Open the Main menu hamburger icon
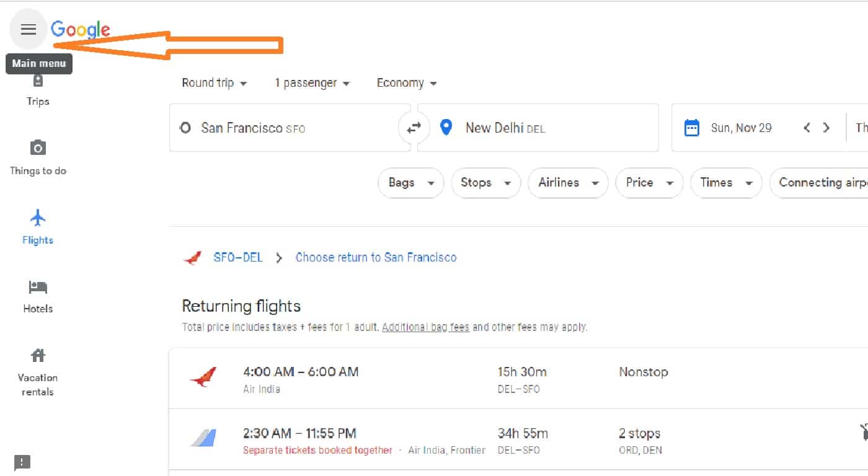The height and width of the screenshot is (476, 868). [29, 29]
